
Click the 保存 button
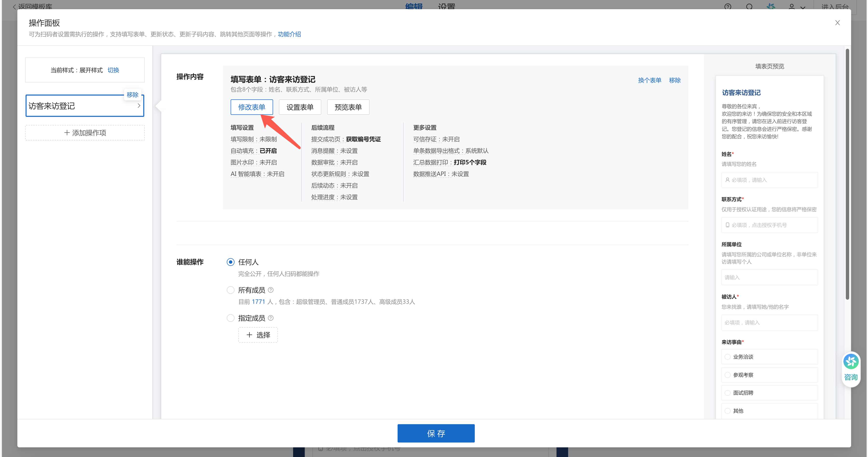point(436,433)
